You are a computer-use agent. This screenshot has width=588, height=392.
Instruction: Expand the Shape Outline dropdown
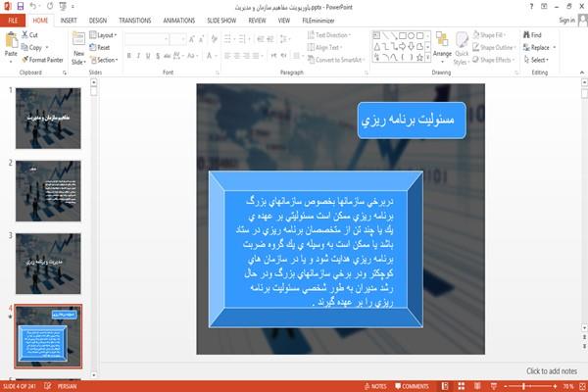494,47
